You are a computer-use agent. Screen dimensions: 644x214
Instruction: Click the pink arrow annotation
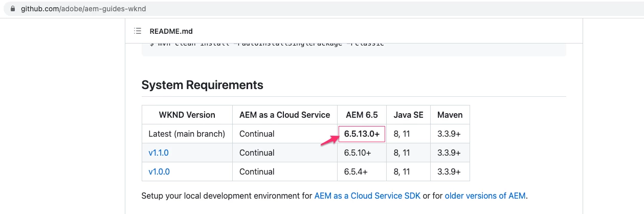[x=329, y=139]
